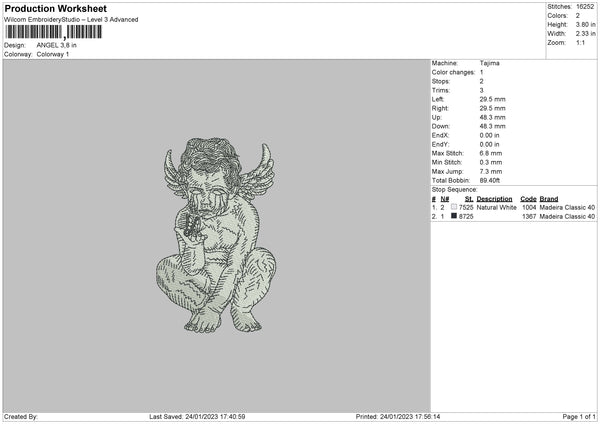
Task: Click the Max Jump value 7.3 mm
Action: point(491,171)
